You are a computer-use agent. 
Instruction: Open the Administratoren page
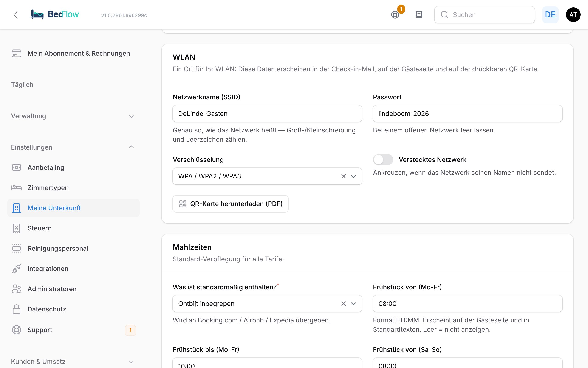coord(73,289)
